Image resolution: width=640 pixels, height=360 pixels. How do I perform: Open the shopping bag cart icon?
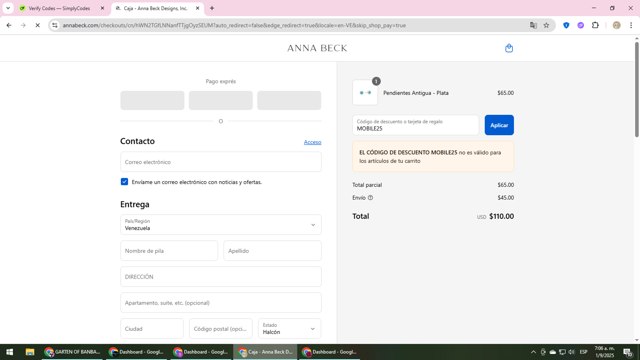pos(509,48)
